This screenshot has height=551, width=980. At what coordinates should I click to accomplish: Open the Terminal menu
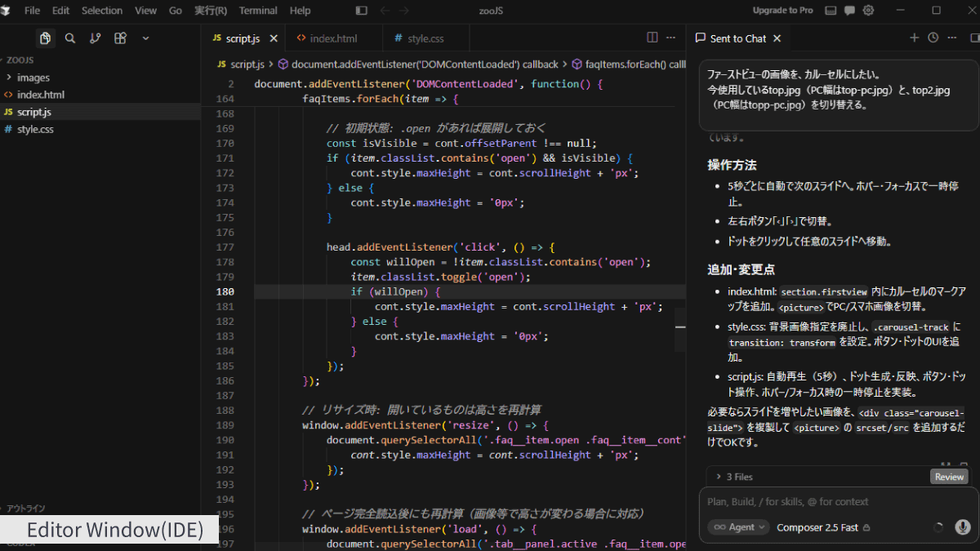258,11
